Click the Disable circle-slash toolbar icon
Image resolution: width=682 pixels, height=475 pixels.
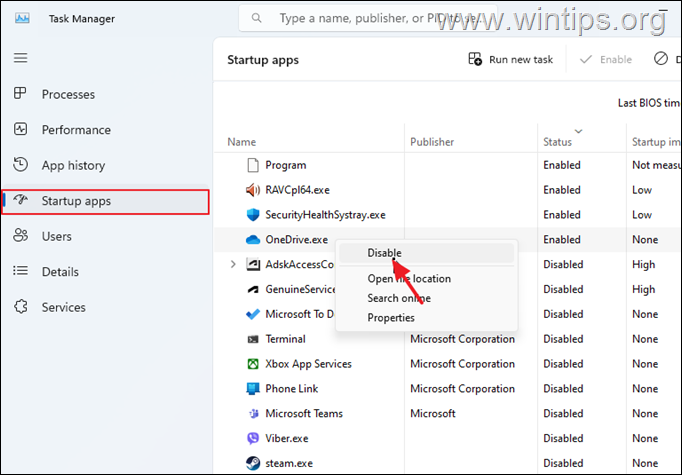point(661,59)
